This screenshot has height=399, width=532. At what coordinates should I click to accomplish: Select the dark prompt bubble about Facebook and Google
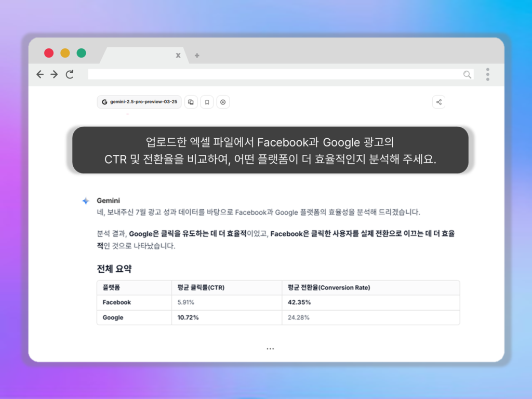(x=270, y=150)
